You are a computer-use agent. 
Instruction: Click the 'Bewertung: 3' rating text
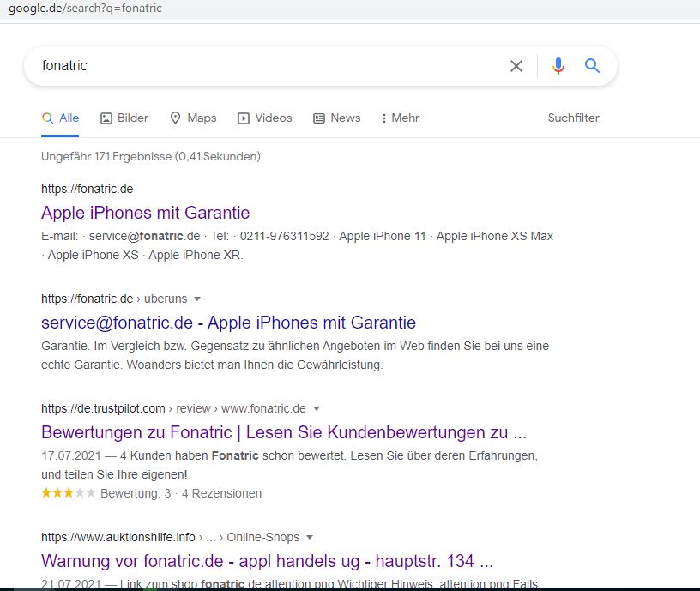click(136, 493)
